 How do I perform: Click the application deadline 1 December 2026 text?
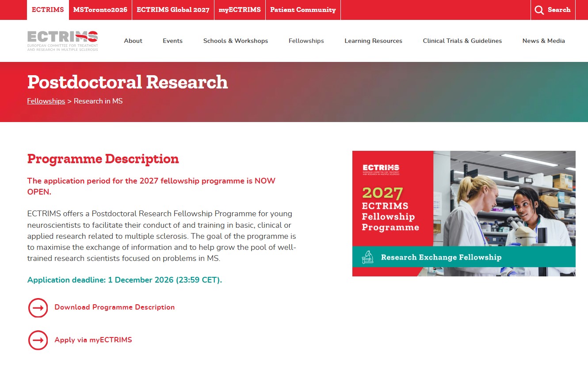click(x=125, y=280)
